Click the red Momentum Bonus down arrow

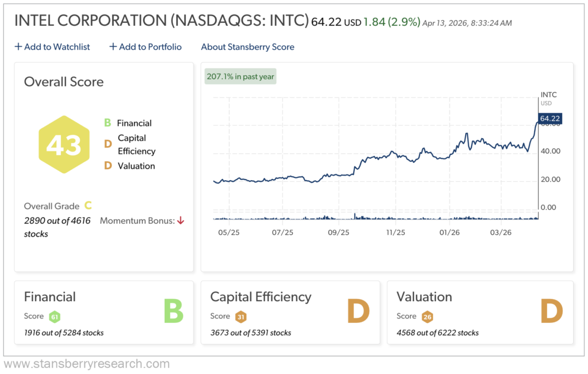(180, 220)
